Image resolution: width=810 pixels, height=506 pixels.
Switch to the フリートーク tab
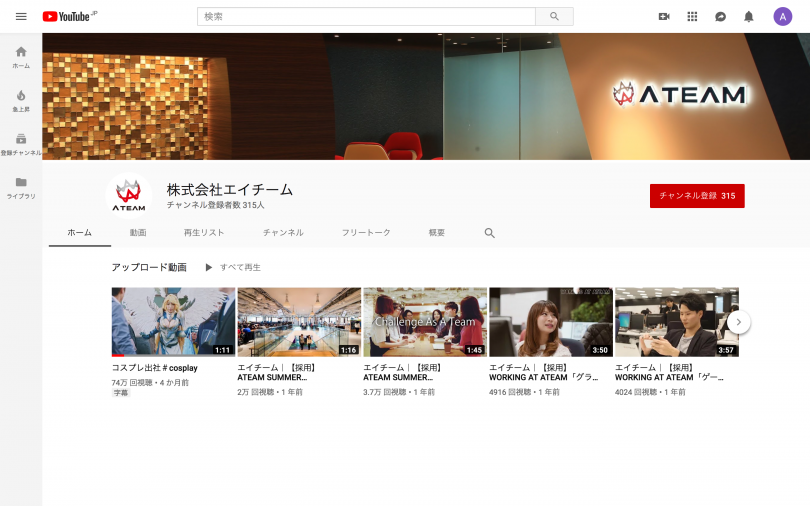pyautogui.click(x=366, y=233)
